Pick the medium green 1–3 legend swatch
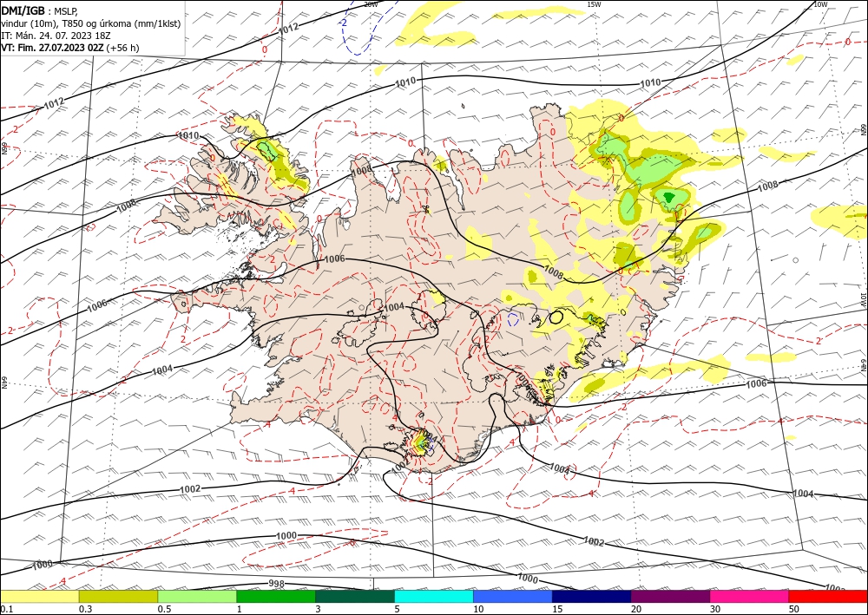The height and width of the screenshot is (615, 868). [x=276, y=596]
